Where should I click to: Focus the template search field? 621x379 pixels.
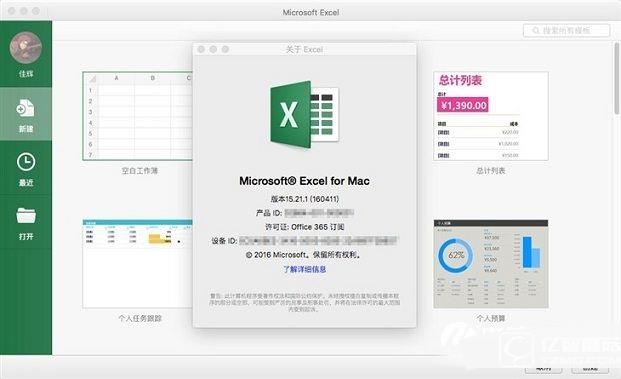(566, 30)
